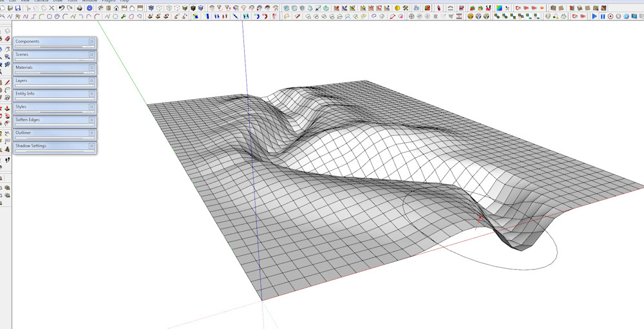Click the green wrench plugin icon
This screenshot has height=329, width=644.
point(123,16)
